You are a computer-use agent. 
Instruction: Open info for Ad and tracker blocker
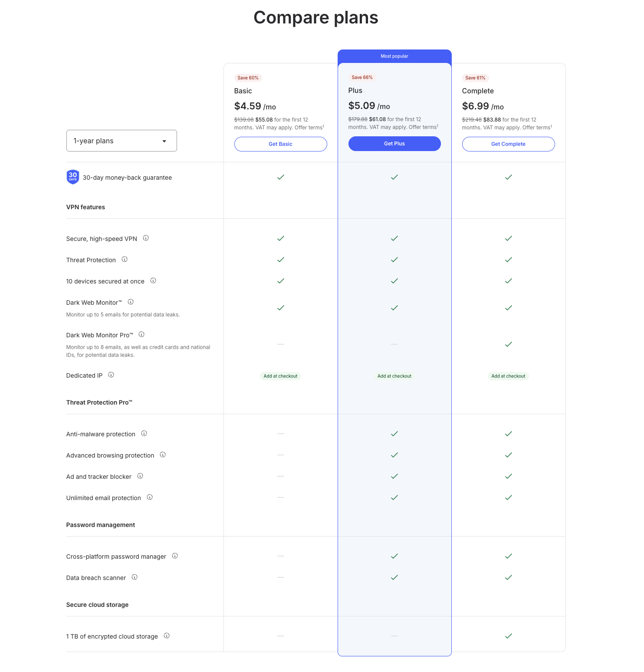(140, 476)
